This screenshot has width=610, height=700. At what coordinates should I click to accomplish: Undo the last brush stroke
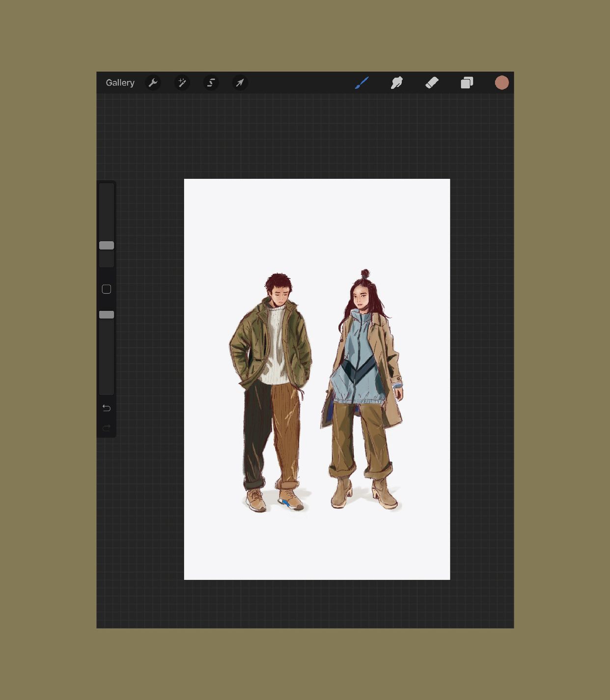tap(107, 408)
